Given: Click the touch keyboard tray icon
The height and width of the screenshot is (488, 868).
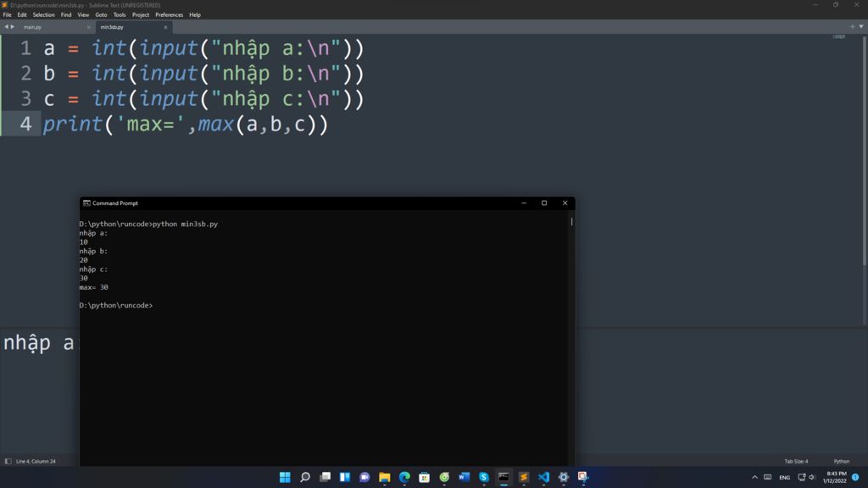Looking at the screenshot, I should coord(768,477).
